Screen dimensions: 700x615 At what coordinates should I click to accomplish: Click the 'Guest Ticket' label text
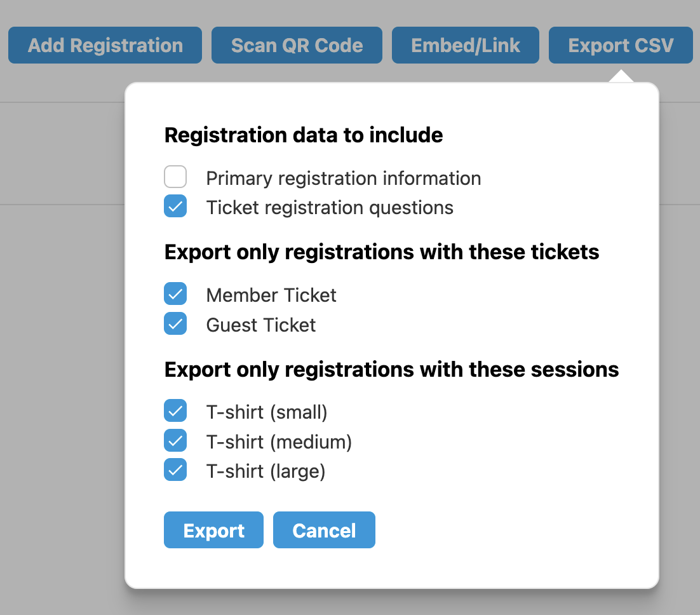click(261, 325)
